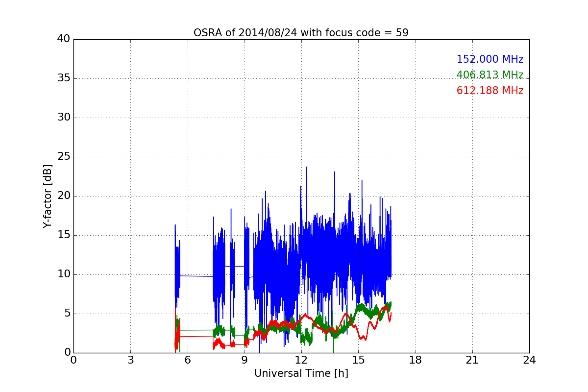Click the y-axis tick label 25
This screenshot has width=588, height=392.
pos(64,157)
